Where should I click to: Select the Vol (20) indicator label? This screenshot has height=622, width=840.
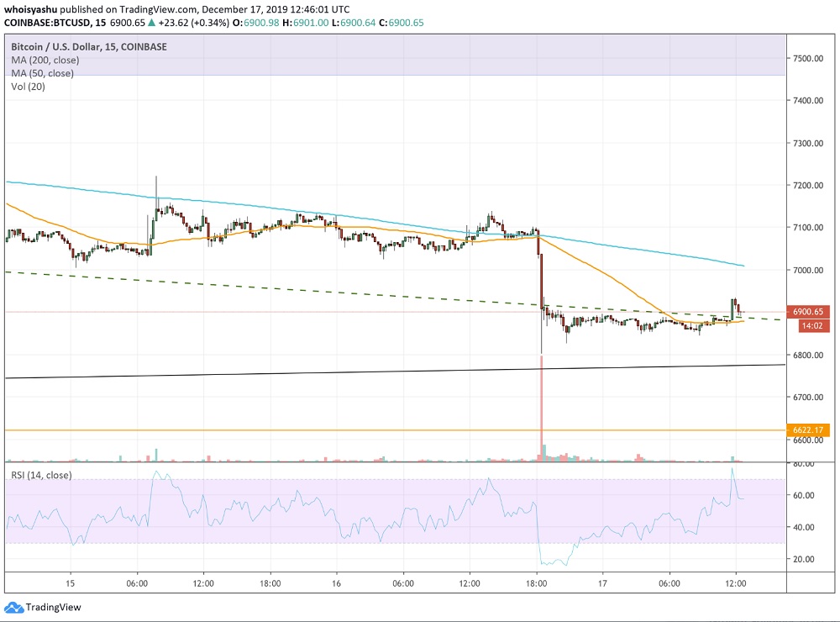[29, 87]
